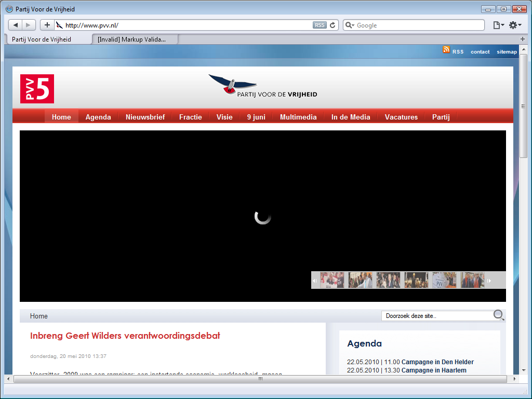The height and width of the screenshot is (399, 532).
Task: Open Google search engine magnifier dropdown
Action: [x=350, y=25]
